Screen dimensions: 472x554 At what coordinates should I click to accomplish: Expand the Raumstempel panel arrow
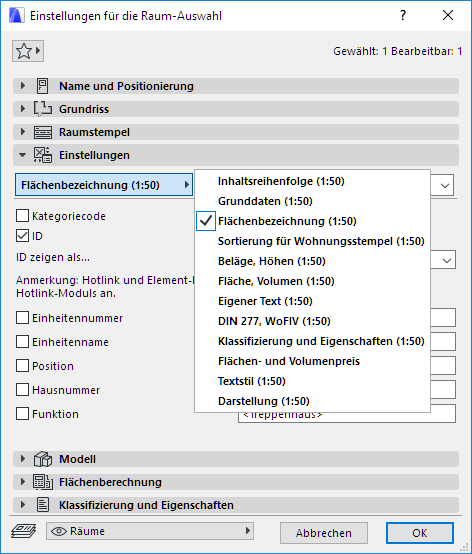[23, 132]
